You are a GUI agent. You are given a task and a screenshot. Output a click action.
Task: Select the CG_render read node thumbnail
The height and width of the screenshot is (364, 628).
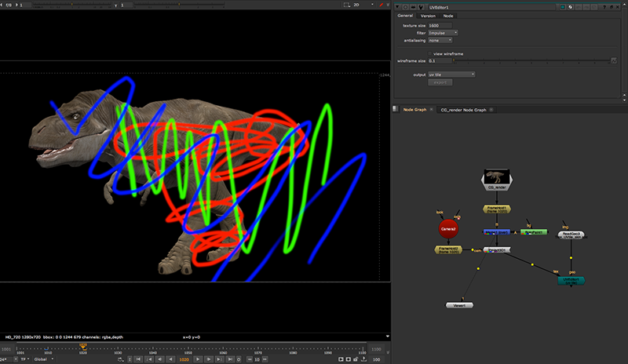(x=495, y=177)
